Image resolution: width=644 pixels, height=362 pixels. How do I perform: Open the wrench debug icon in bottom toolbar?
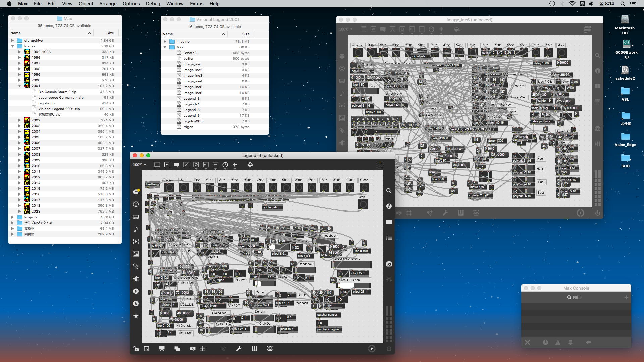pos(239,349)
